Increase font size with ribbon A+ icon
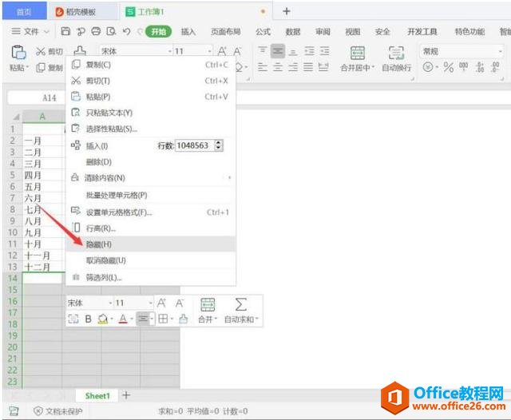This screenshot has width=511, height=420. click(x=222, y=51)
